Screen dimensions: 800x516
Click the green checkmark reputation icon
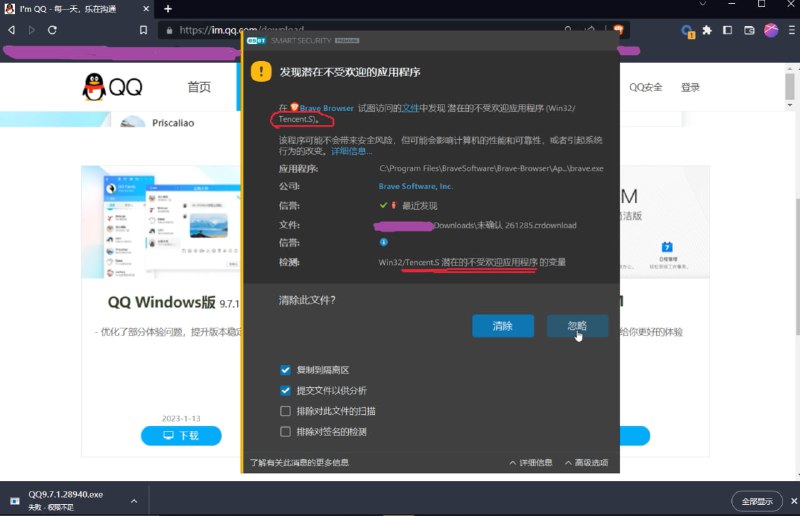point(383,205)
